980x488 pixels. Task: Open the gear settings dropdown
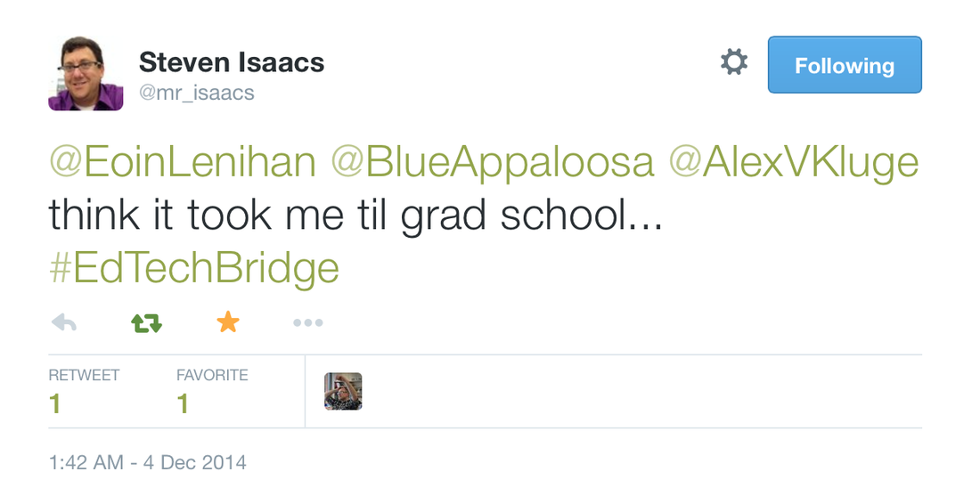[734, 63]
